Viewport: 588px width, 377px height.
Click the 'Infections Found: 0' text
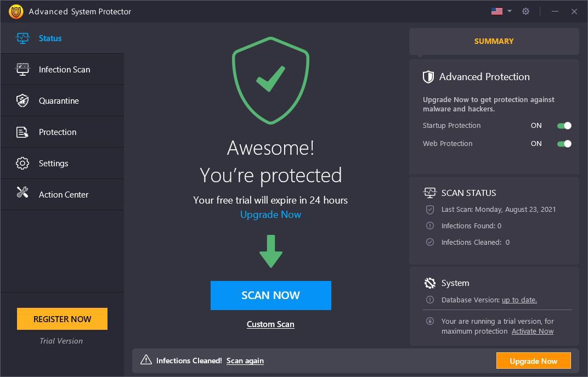pyautogui.click(x=471, y=226)
